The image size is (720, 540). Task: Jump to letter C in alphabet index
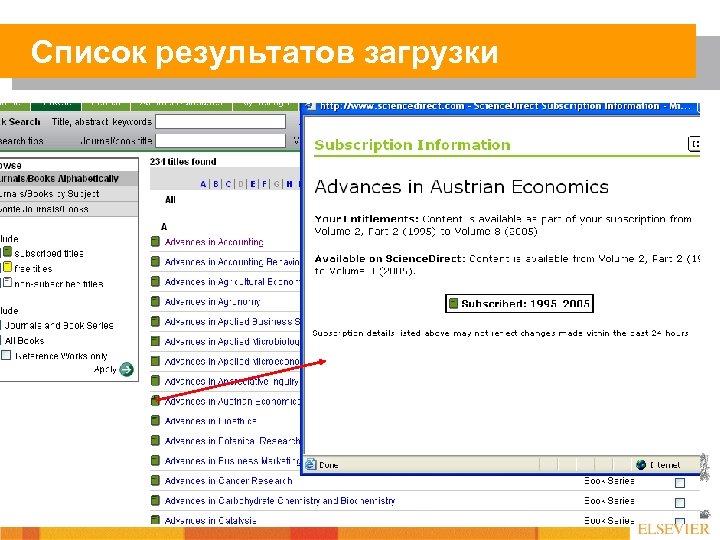228,184
